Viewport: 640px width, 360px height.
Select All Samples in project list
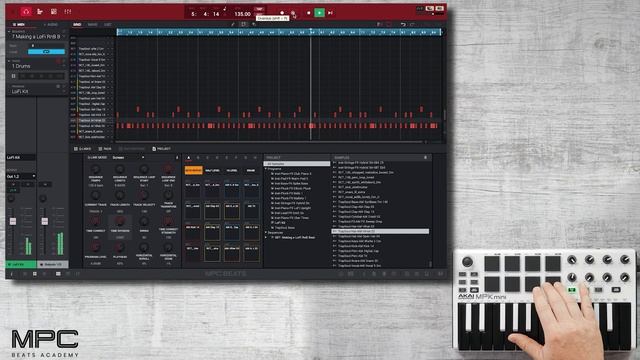(297, 164)
